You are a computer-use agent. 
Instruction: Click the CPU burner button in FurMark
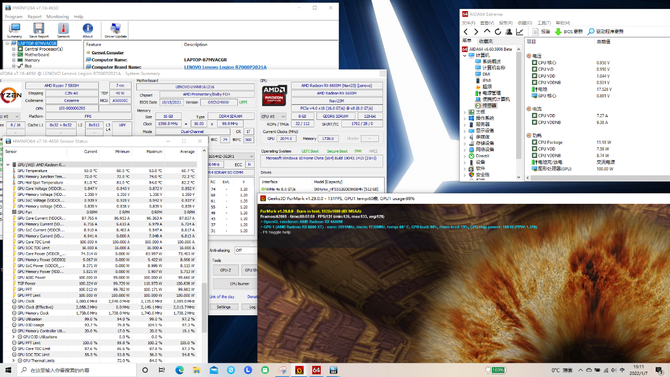point(239,283)
